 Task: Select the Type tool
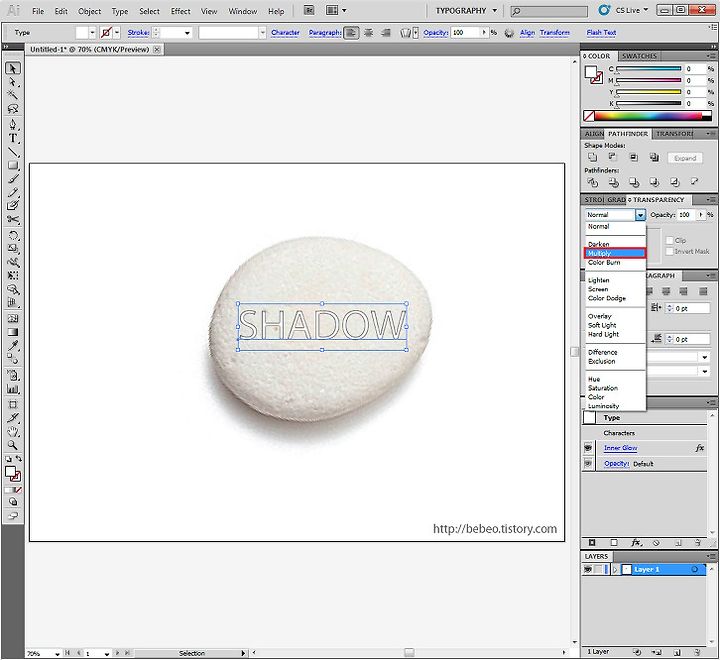[13, 138]
